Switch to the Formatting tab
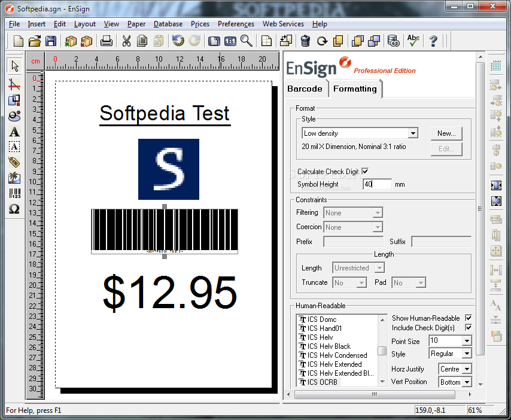The width and height of the screenshot is (511, 420). (x=355, y=89)
